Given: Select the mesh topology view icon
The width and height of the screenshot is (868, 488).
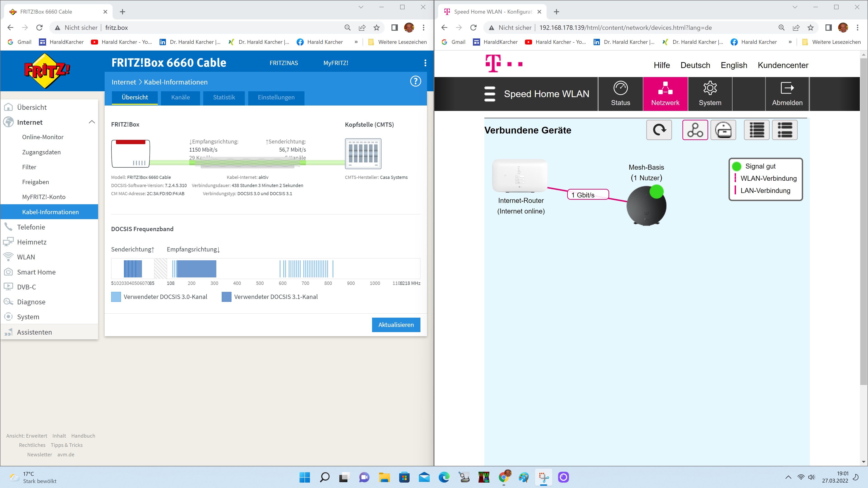Looking at the screenshot, I should pos(695,130).
